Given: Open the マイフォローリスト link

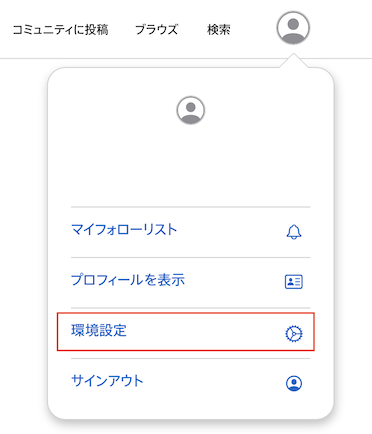Looking at the screenshot, I should coord(124,230).
